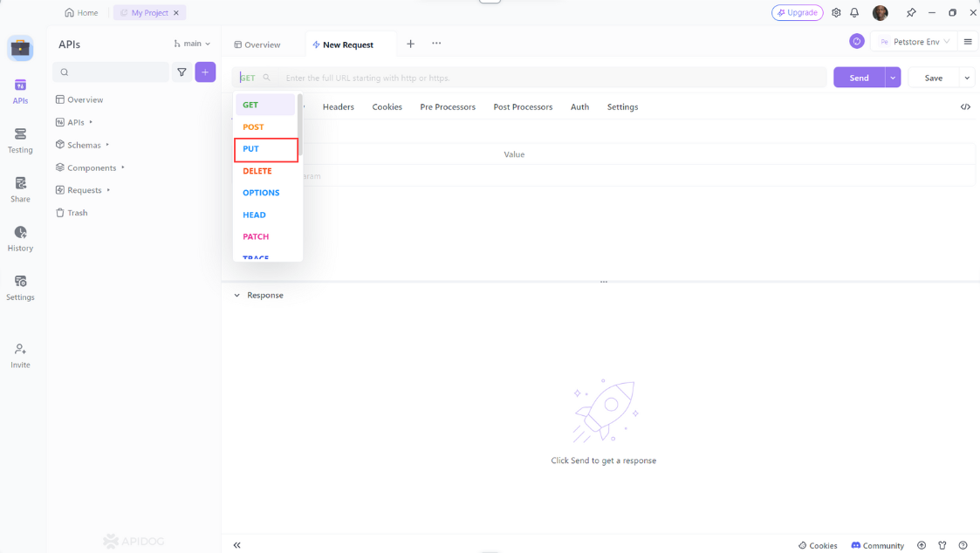Select GET from the method list
Viewport: 980px width, 553px height.
pos(265,105)
